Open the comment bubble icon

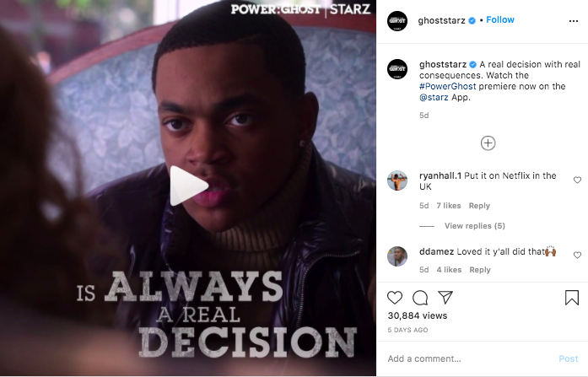click(420, 298)
